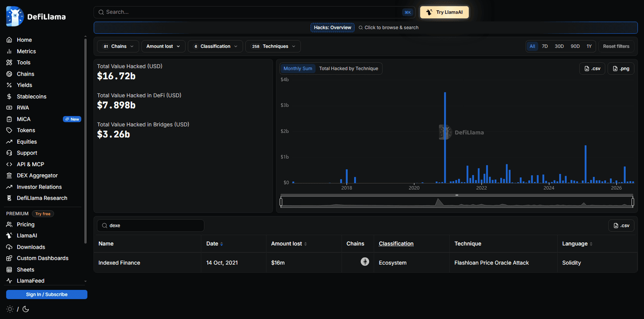Viewport: 644px width, 319px height.
Task: Click the Ethereum chain icon in Indexed Finance row
Action: pos(365,262)
